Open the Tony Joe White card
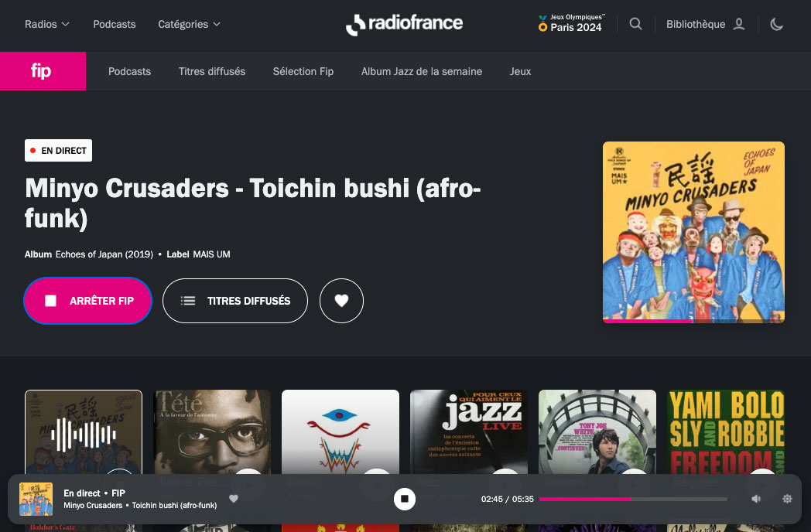The height and width of the screenshot is (532, 811). [597, 432]
